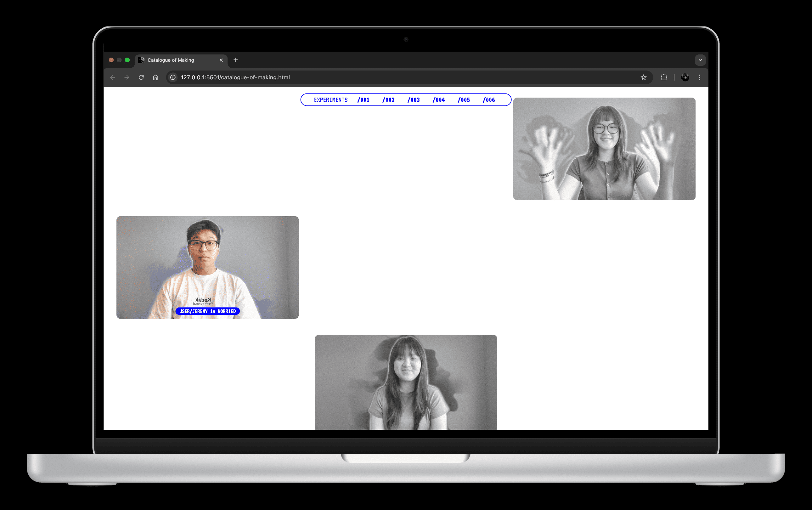Go to experiment /001

[364, 100]
